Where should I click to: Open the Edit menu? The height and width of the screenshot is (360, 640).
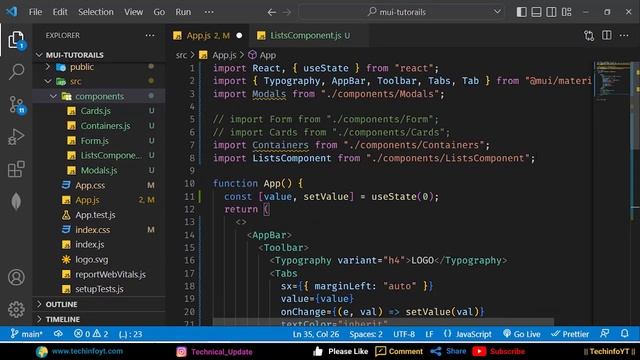pos(60,12)
